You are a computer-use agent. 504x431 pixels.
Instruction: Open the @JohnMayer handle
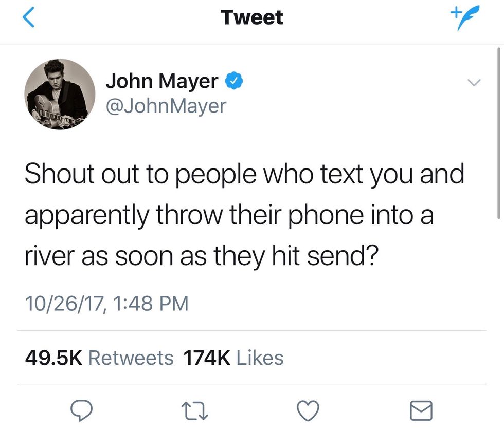[166, 106]
